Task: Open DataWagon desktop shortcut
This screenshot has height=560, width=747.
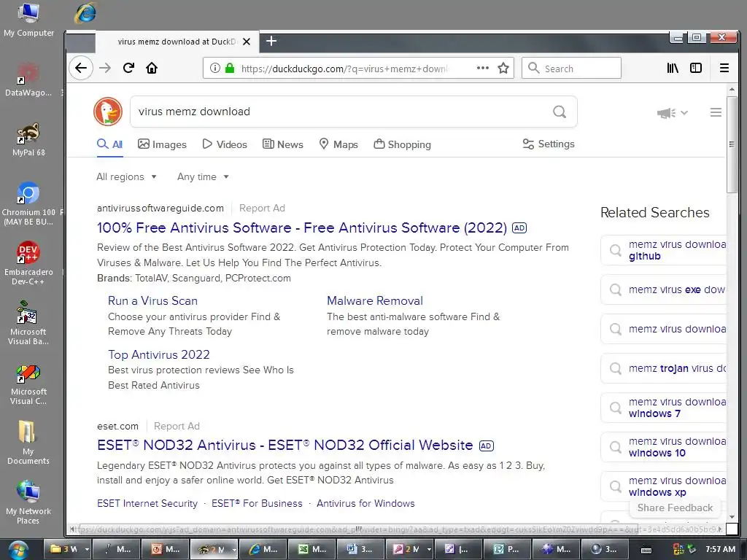Action: 28,79
